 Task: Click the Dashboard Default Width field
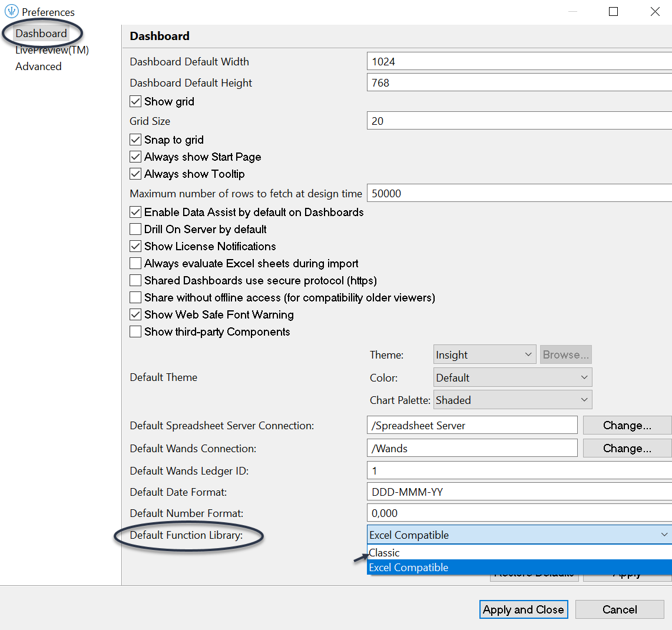pyautogui.click(x=519, y=61)
